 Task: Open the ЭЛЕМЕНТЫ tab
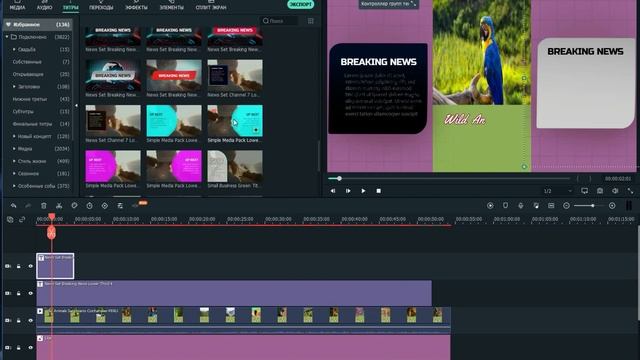(x=171, y=6)
